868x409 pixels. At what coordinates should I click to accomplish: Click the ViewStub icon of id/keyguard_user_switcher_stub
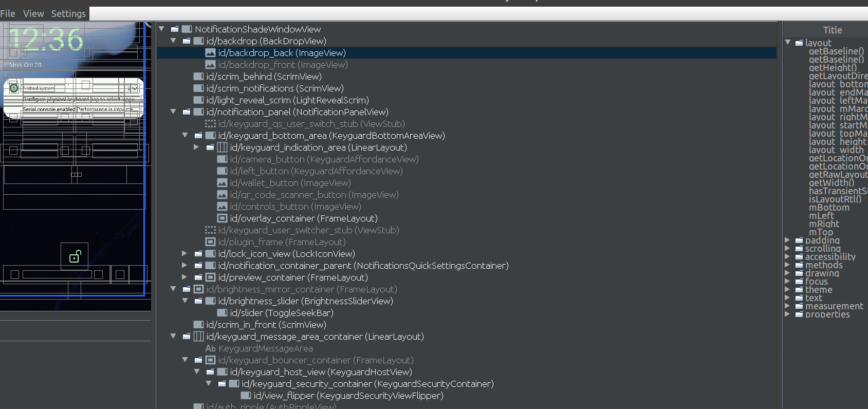[x=210, y=230]
